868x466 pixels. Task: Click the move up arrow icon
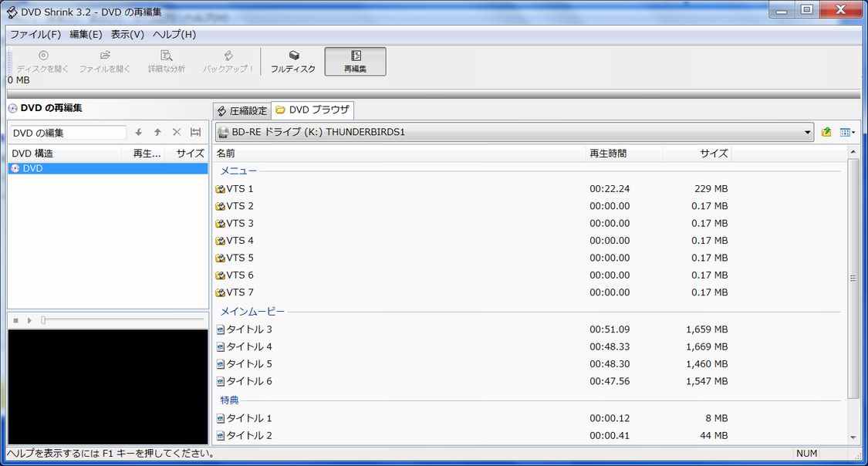pyautogui.click(x=157, y=132)
